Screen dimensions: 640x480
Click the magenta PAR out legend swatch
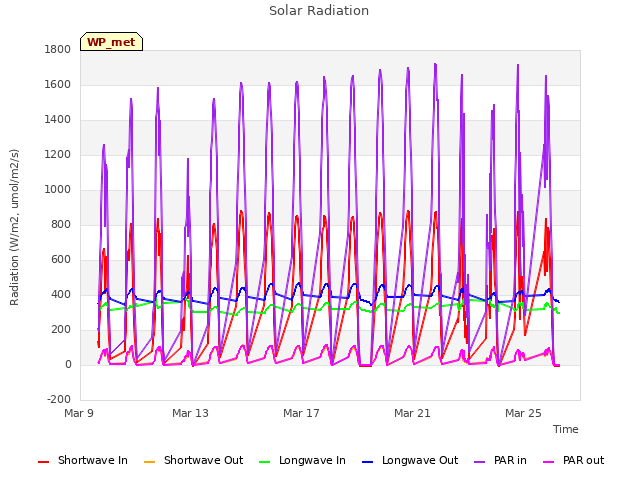pos(549,462)
